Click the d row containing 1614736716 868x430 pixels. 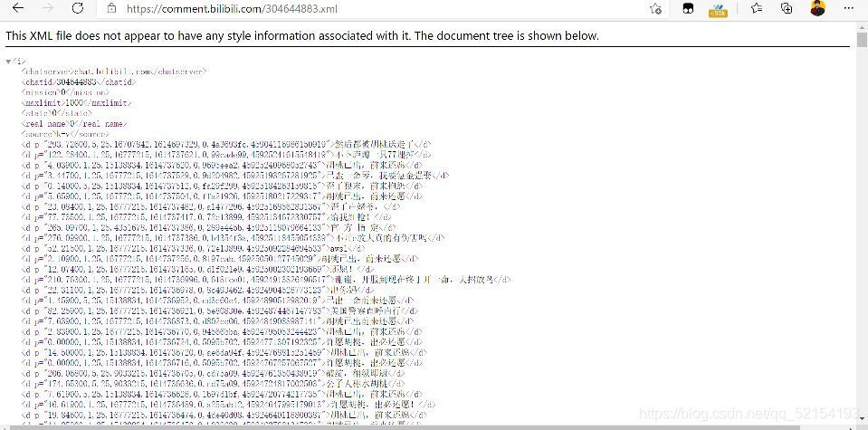point(223,363)
